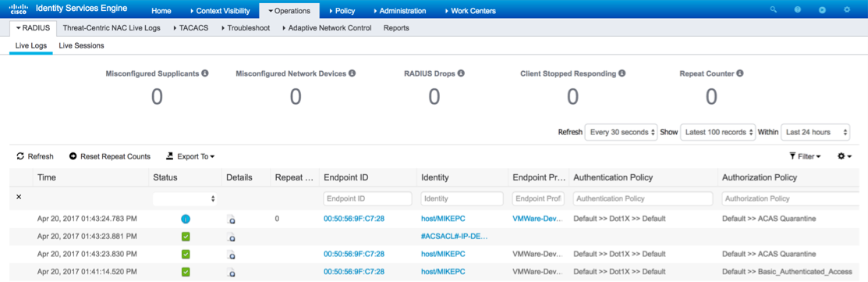Screen dimensions: 868x282
Task: Open the search magnifier in header
Action: point(774,9)
